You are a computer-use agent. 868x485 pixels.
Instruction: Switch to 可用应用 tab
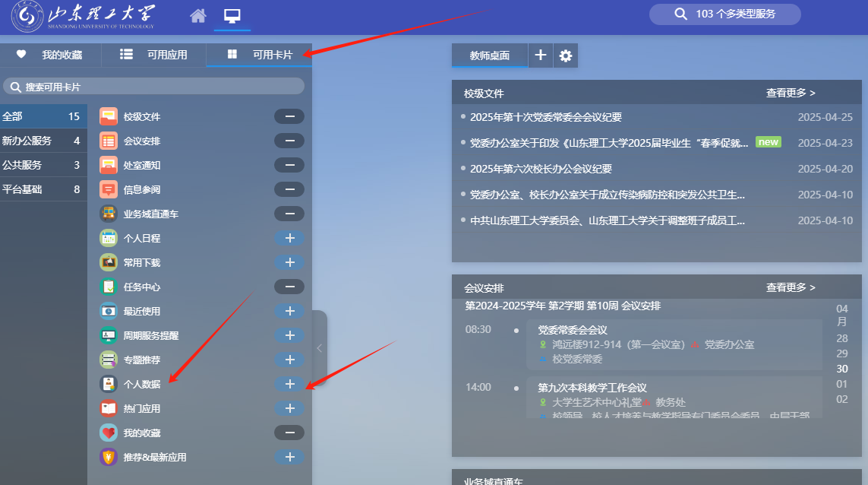154,55
